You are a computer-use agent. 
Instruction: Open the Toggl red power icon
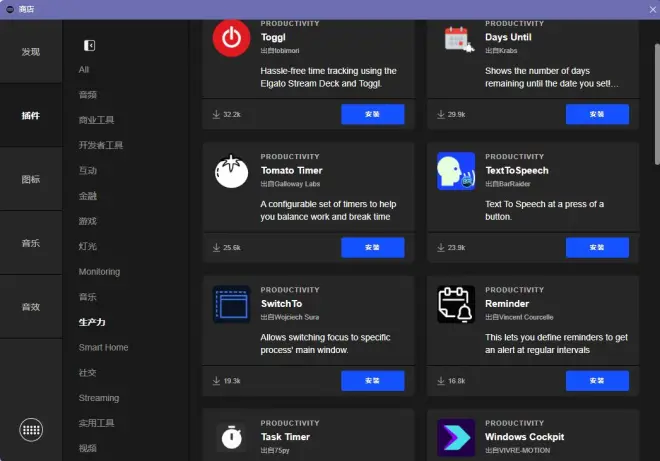(231, 38)
